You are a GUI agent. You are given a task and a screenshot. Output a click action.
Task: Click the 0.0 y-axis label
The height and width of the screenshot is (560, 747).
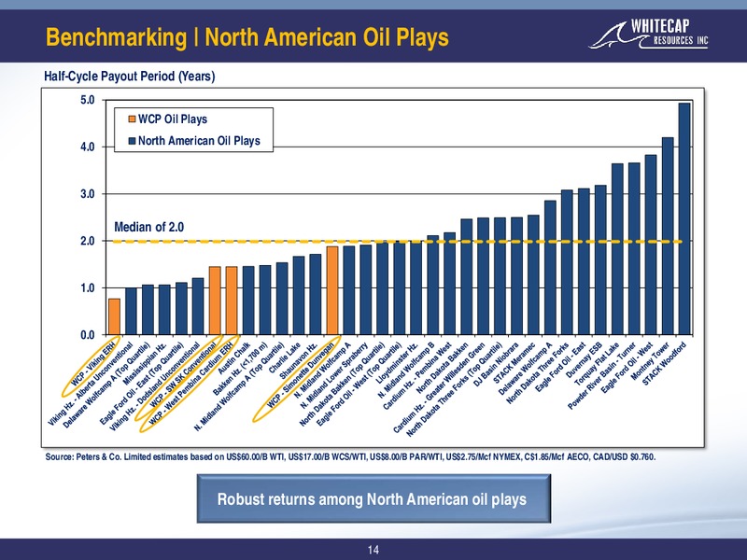click(x=88, y=335)
